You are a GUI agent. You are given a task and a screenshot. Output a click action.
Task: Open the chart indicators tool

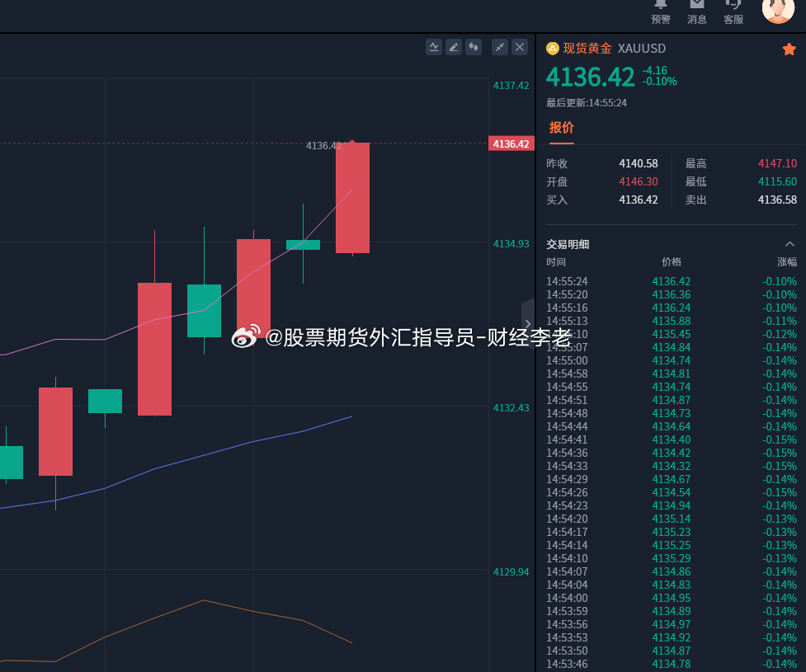click(x=434, y=47)
